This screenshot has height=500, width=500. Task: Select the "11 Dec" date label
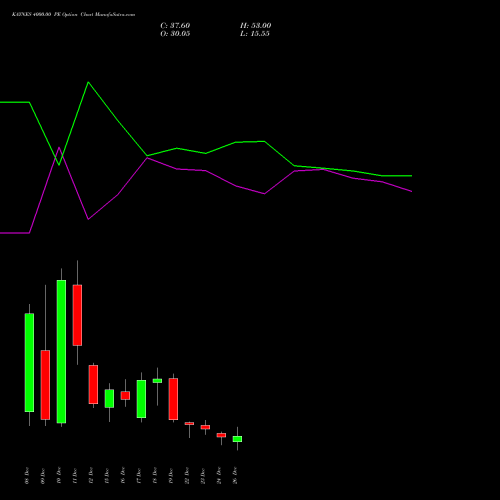tap(75, 476)
